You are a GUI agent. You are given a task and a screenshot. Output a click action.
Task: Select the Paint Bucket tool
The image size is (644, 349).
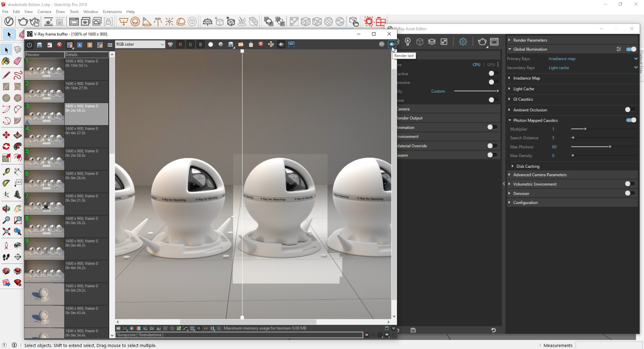pyautogui.click(x=6, y=61)
